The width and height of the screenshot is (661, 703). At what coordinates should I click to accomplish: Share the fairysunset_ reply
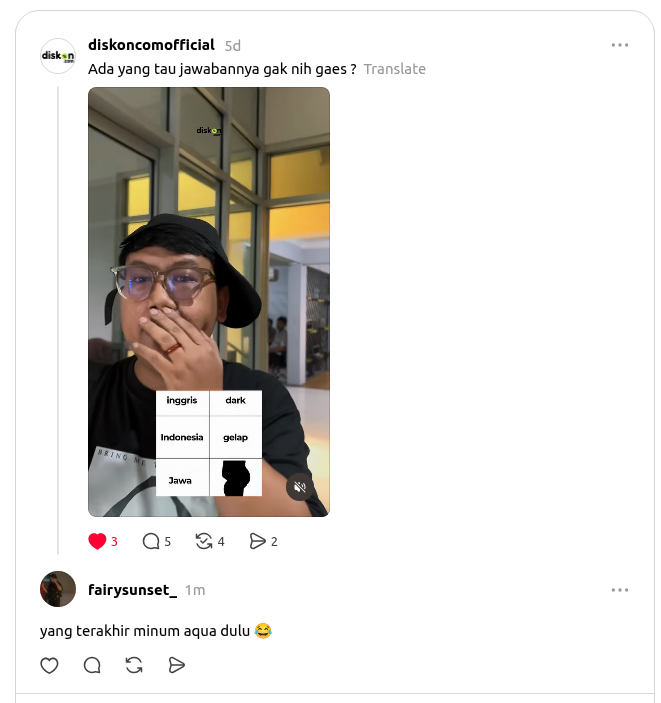[x=177, y=665]
